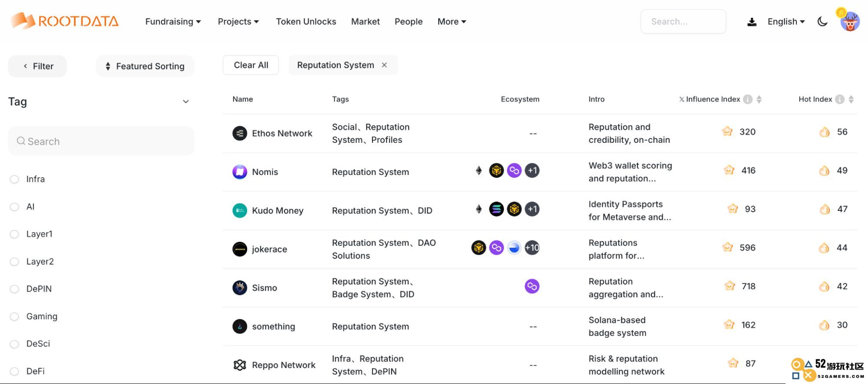Select the DeSci tag radio
The width and height of the screenshot is (868, 384).
(14, 344)
